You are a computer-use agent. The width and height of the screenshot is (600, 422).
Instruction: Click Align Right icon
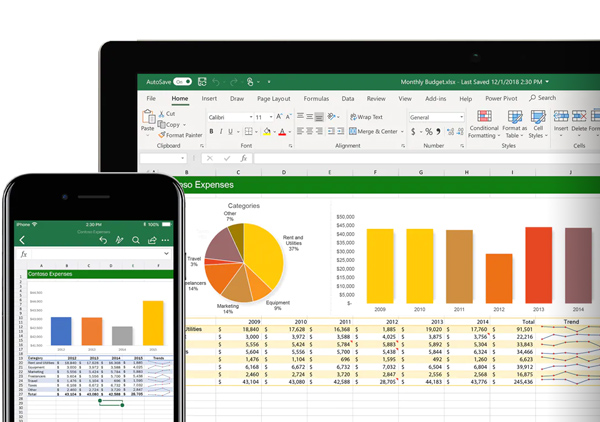point(319,131)
